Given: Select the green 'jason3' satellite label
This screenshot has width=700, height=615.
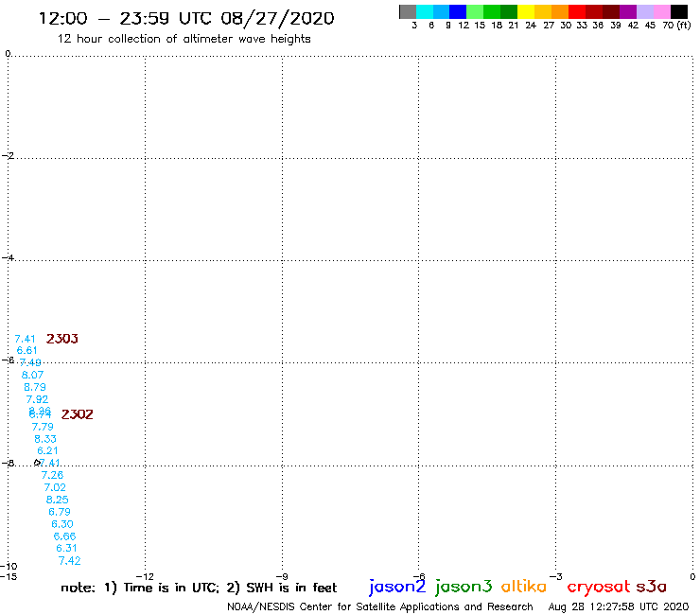Looking at the screenshot, I should tap(464, 587).
